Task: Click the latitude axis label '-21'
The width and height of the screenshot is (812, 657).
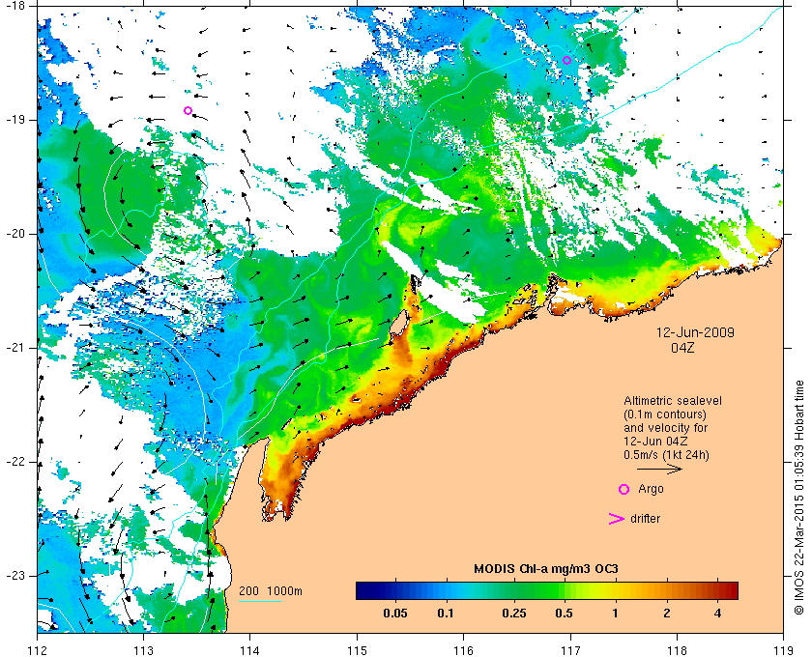Action: pos(14,348)
